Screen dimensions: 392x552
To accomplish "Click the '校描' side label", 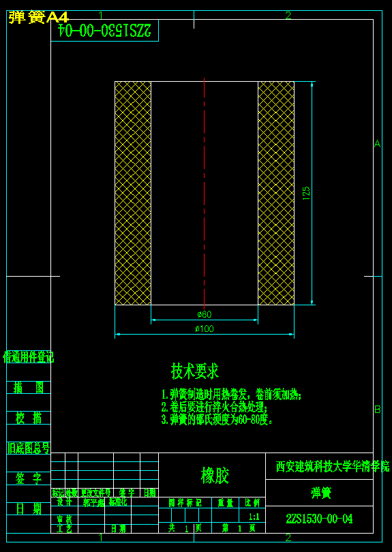I will (29, 418).
